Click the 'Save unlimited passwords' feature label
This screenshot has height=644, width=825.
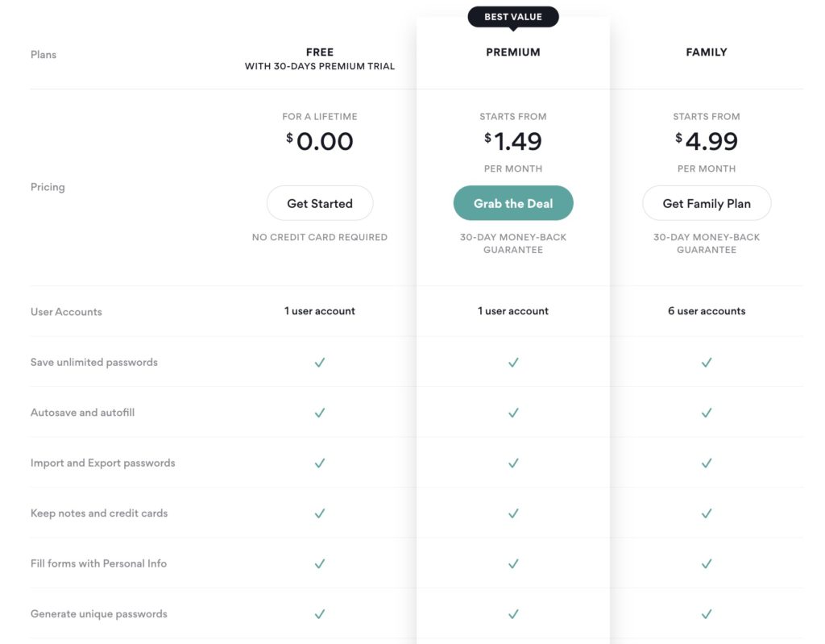94,362
